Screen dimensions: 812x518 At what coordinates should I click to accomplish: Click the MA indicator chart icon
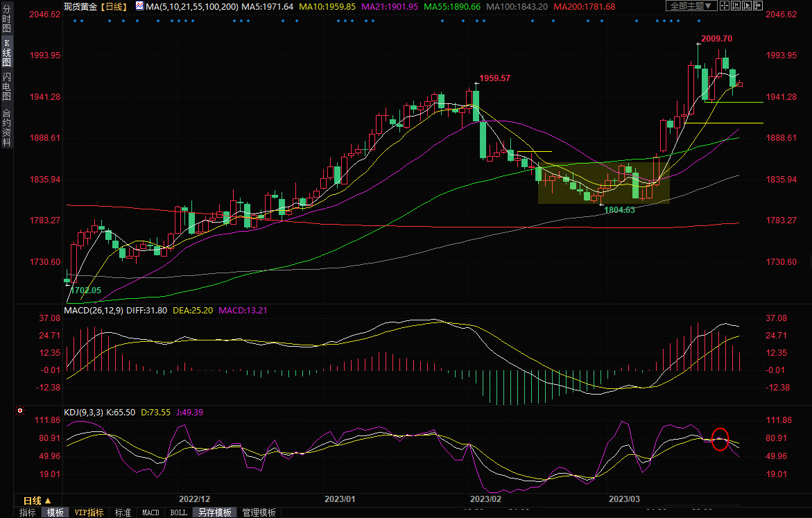(139, 6)
